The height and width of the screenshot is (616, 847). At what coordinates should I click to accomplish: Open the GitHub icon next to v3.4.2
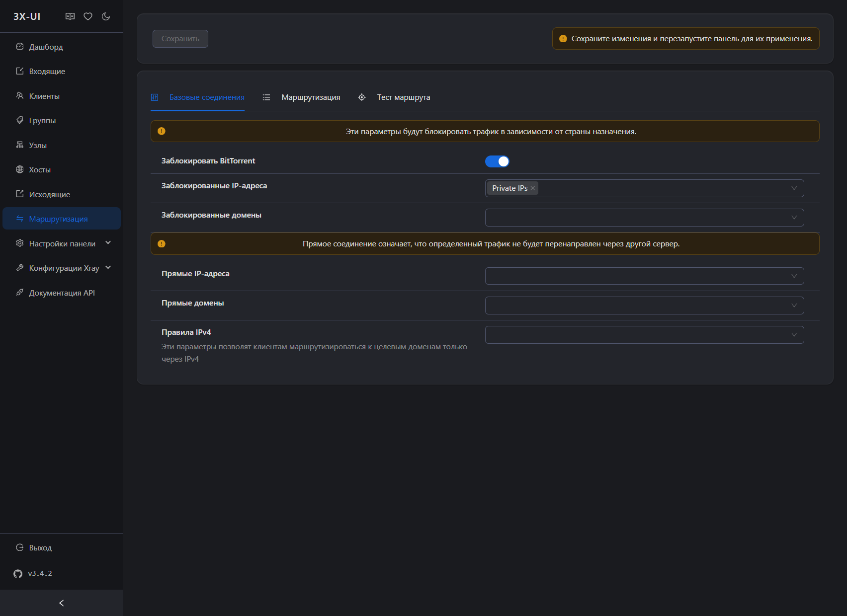point(18,574)
